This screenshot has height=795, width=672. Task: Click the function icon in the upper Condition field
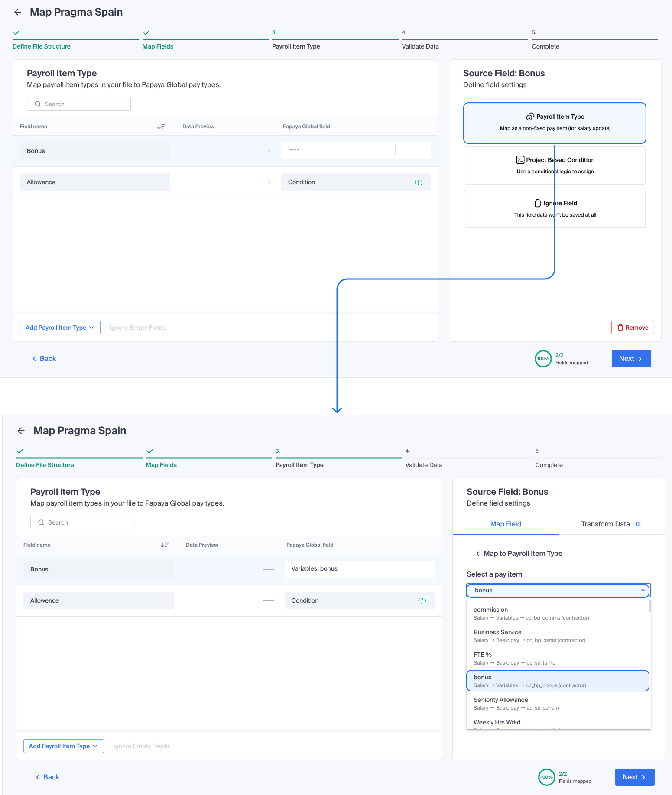tap(419, 182)
